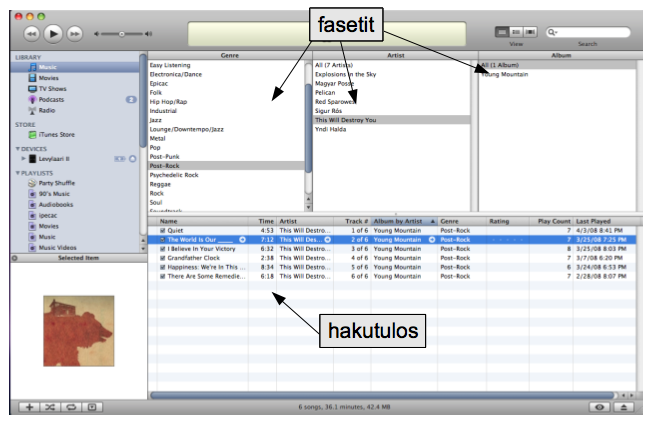
Task: Play the current song
Action: coord(53,34)
